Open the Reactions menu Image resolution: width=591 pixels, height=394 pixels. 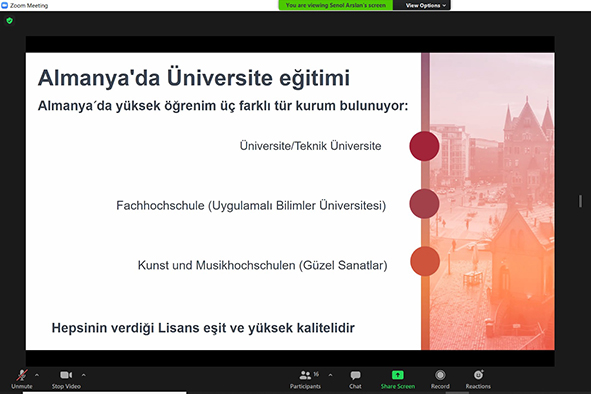pyautogui.click(x=478, y=379)
